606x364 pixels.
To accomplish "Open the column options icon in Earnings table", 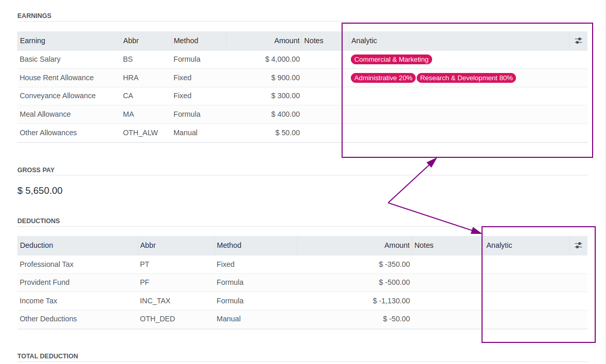I will (578, 41).
